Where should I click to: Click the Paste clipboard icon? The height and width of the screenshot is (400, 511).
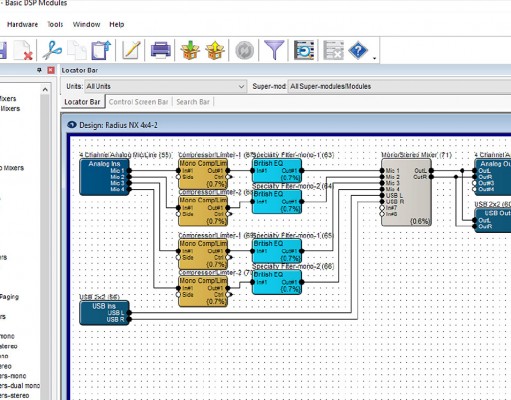tap(101, 50)
